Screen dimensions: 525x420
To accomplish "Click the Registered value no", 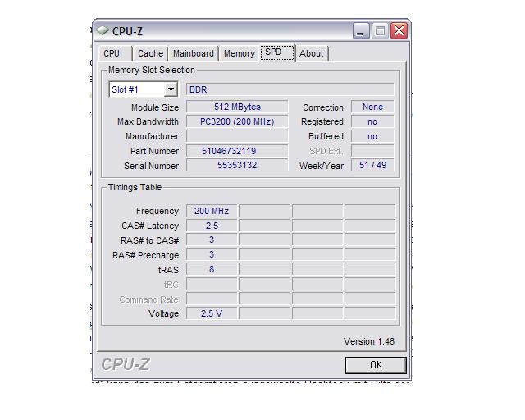I will [x=372, y=121].
